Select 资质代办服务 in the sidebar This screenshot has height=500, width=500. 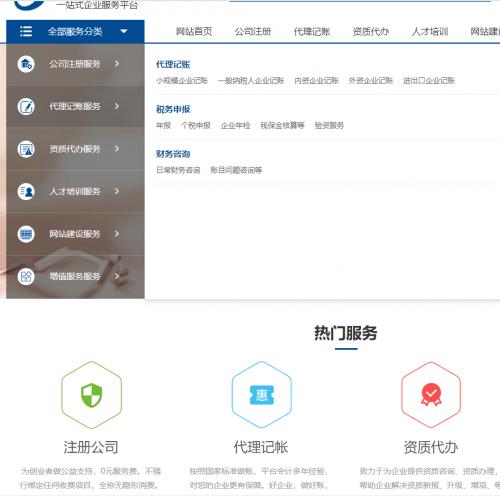[x=75, y=149]
